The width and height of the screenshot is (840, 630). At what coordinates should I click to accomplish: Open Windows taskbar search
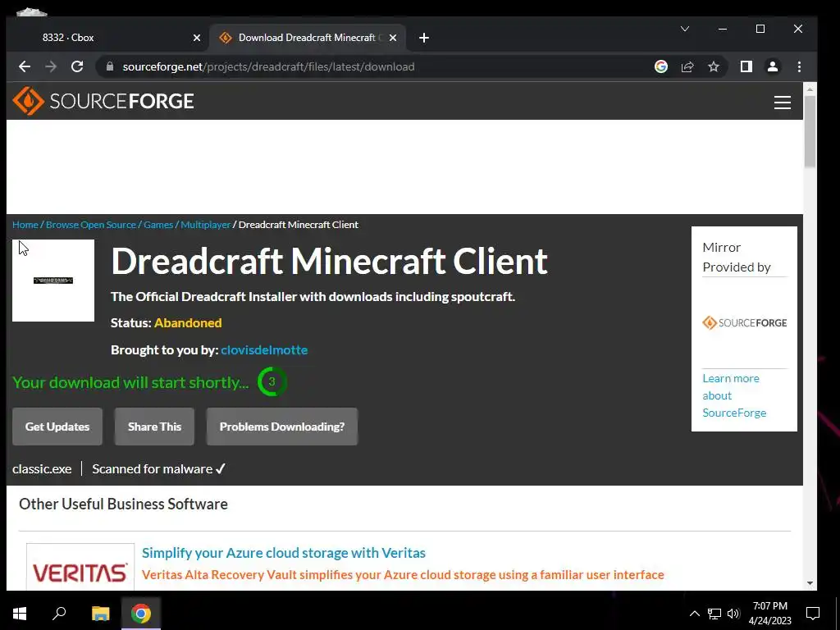point(59,613)
